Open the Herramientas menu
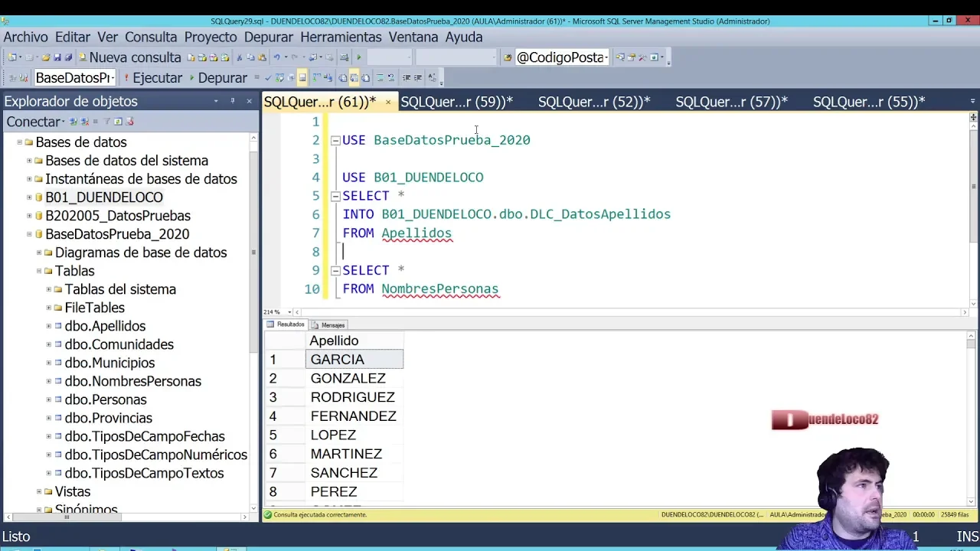 [x=341, y=37]
